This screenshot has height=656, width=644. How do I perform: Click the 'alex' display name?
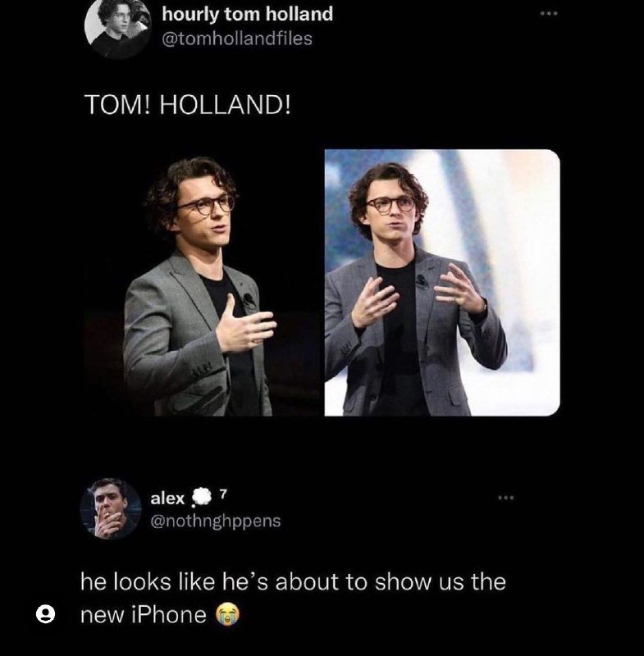[167, 498]
